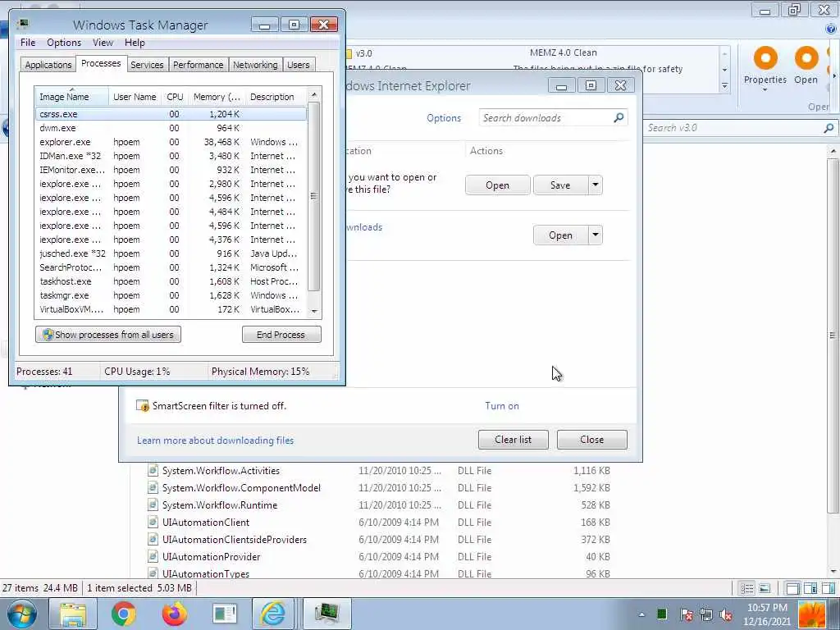The height and width of the screenshot is (630, 840).
Task: Click the Explorer help icon
Action: (831, 30)
